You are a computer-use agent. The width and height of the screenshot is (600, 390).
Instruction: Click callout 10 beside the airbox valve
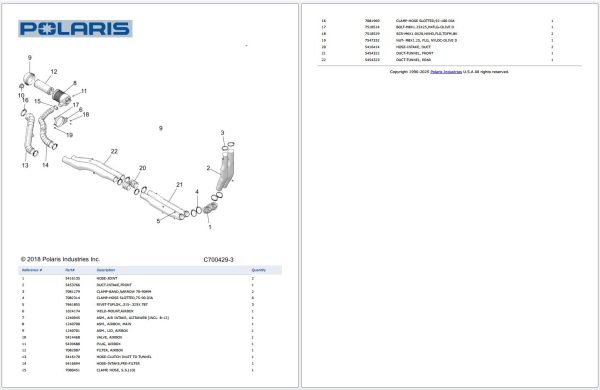coord(21,95)
